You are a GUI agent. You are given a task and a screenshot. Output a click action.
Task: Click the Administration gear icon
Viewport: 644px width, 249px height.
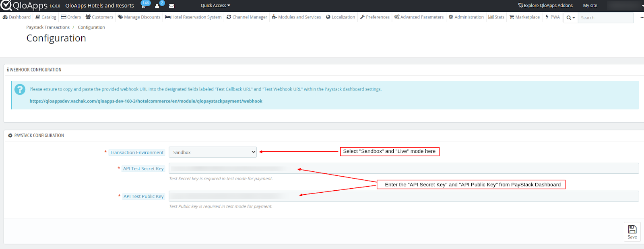451,17
